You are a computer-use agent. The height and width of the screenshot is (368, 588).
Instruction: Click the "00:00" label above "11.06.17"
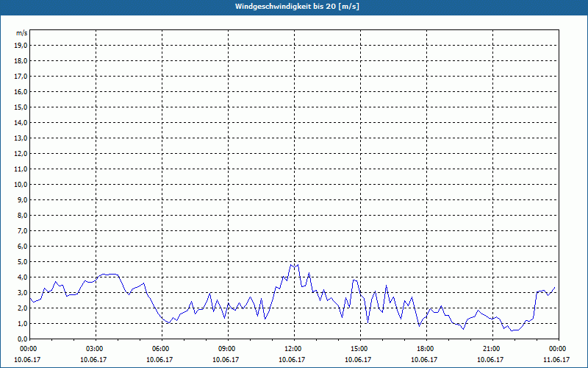pyautogui.click(x=559, y=349)
